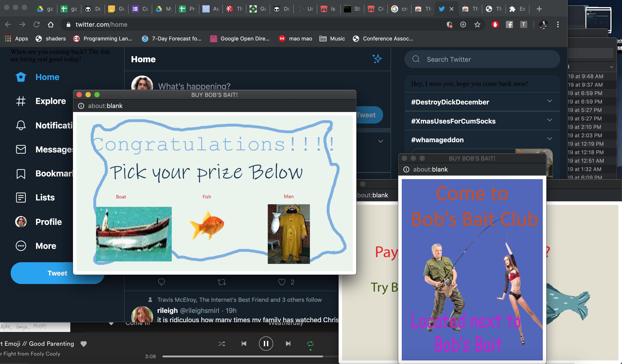The width and height of the screenshot is (622, 364).
Task: Open the Notifications bell icon
Action: click(x=21, y=125)
